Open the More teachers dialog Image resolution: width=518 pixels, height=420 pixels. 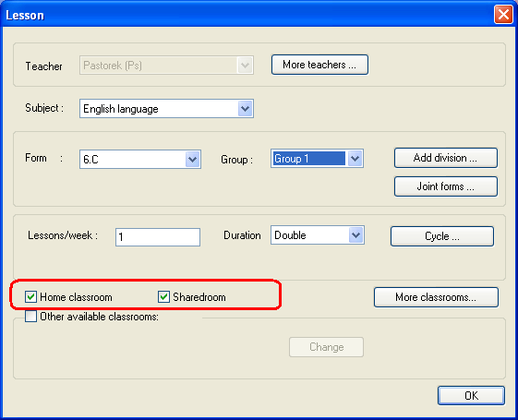319,65
